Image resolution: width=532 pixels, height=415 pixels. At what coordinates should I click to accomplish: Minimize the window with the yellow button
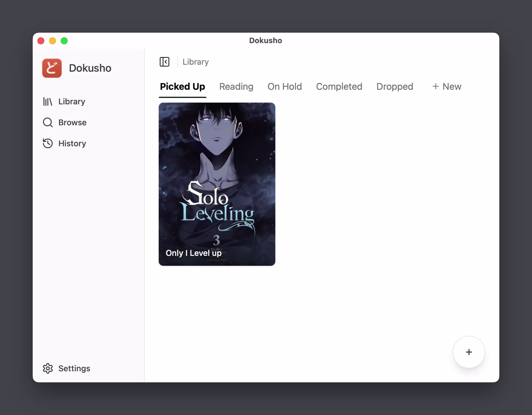52,41
